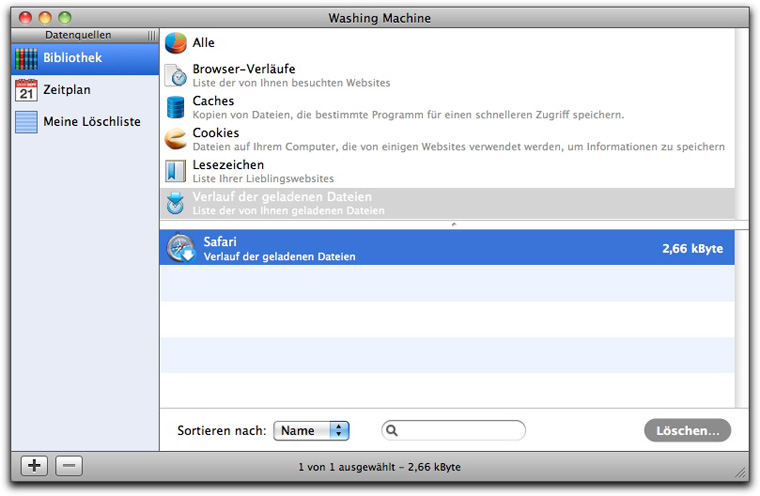Select the Safari row in results
Viewport: 760px width, 496px height.
(x=447, y=248)
